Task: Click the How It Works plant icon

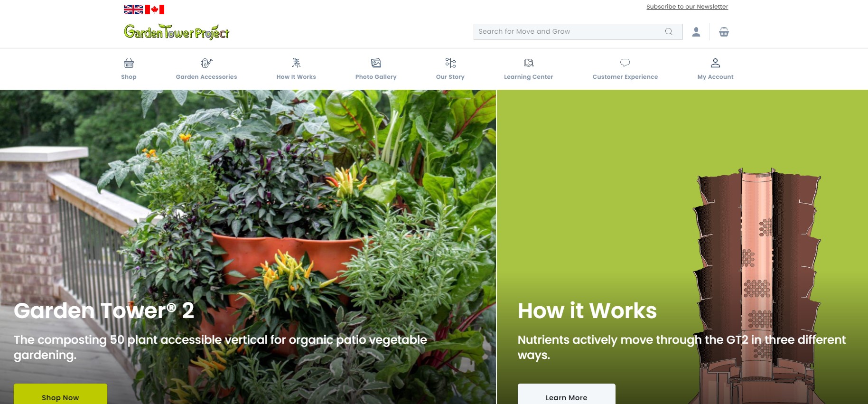Action: 296,63
